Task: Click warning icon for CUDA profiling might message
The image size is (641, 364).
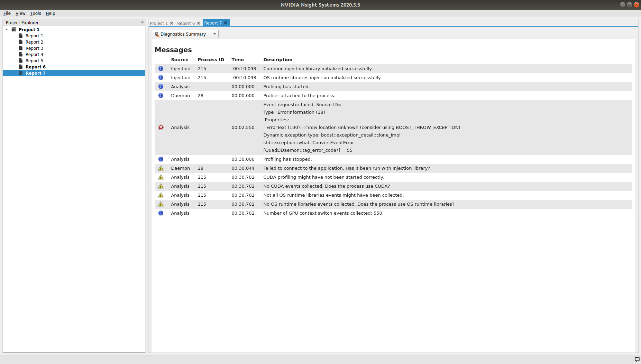Action: coord(161,177)
